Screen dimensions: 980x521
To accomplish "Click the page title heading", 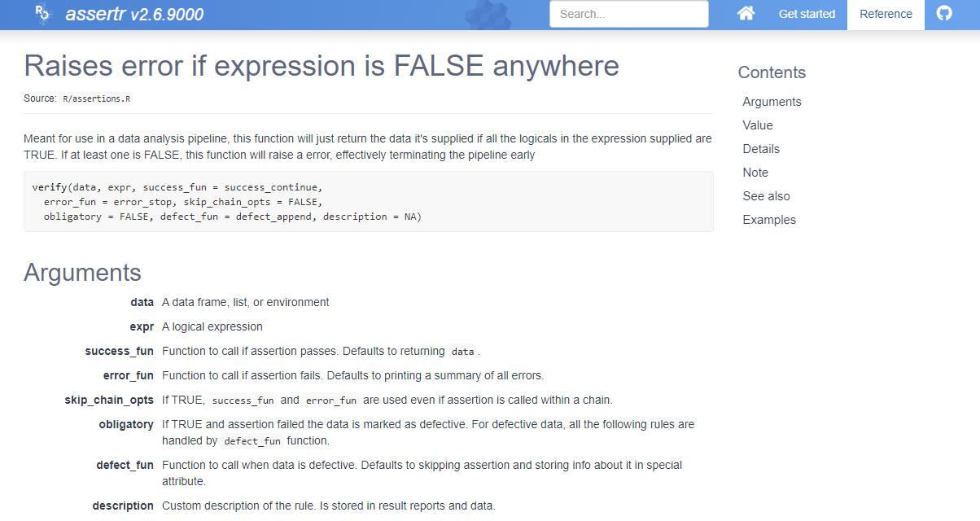I will tap(321, 65).
